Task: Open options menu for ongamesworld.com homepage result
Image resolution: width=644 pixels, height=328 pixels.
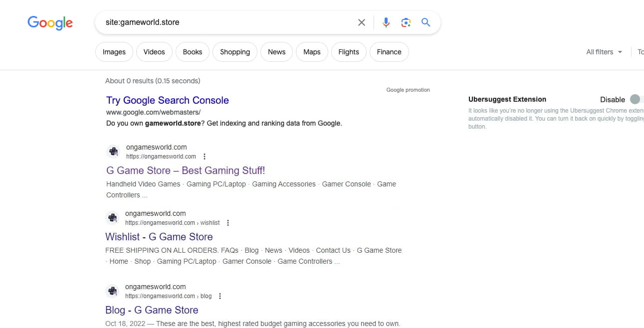Action: pos(205,157)
